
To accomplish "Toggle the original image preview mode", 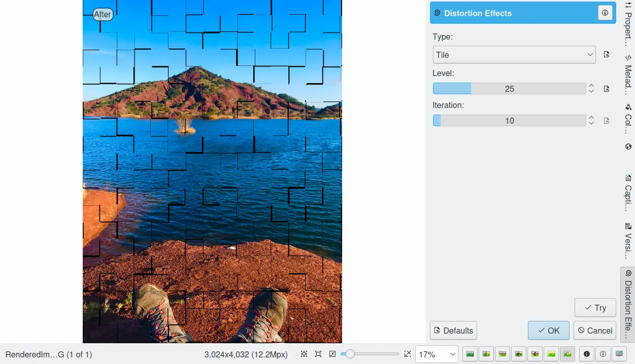I will [470, 354].
